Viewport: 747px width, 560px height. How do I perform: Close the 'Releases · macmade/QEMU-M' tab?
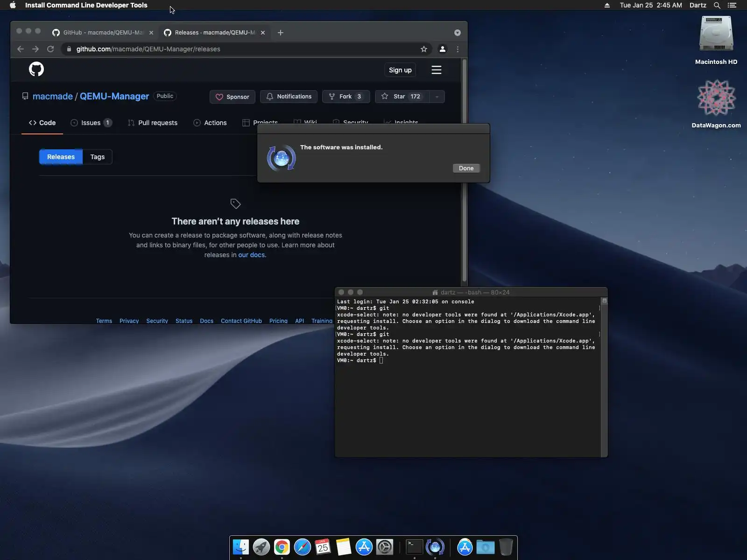pos(263,33)
